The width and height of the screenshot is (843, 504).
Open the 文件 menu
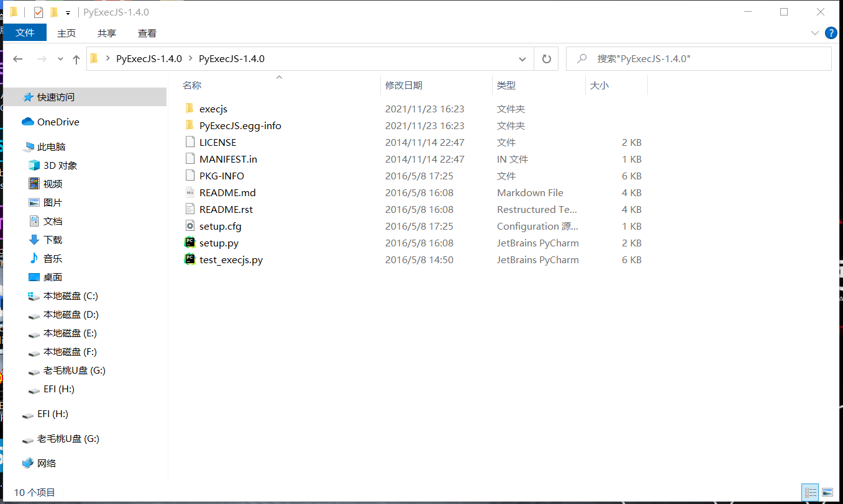coord(24,33)
